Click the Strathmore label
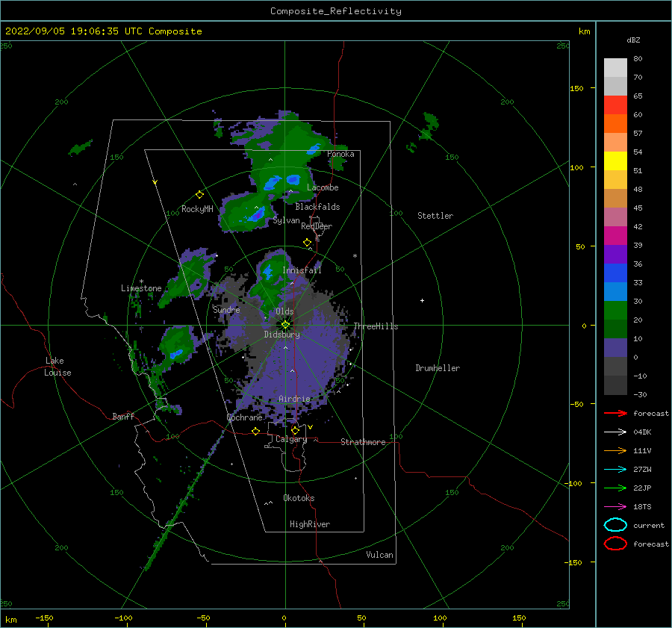 coord(363,442)
